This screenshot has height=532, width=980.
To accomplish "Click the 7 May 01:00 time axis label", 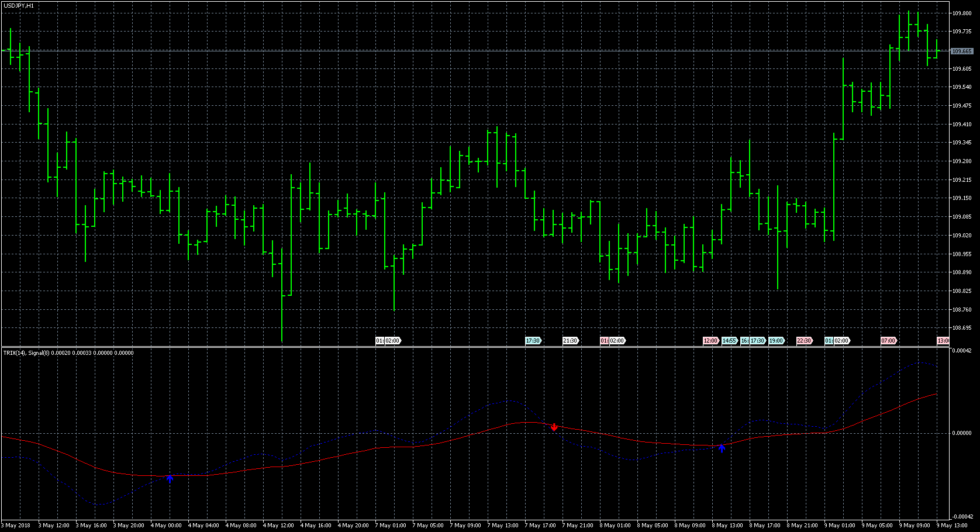I will pos(391,526).
